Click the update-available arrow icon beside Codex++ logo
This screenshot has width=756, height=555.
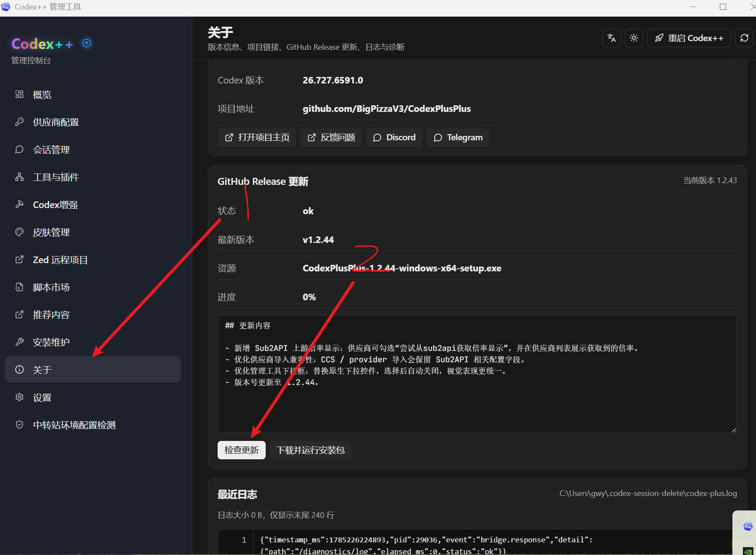coord(87,43)
